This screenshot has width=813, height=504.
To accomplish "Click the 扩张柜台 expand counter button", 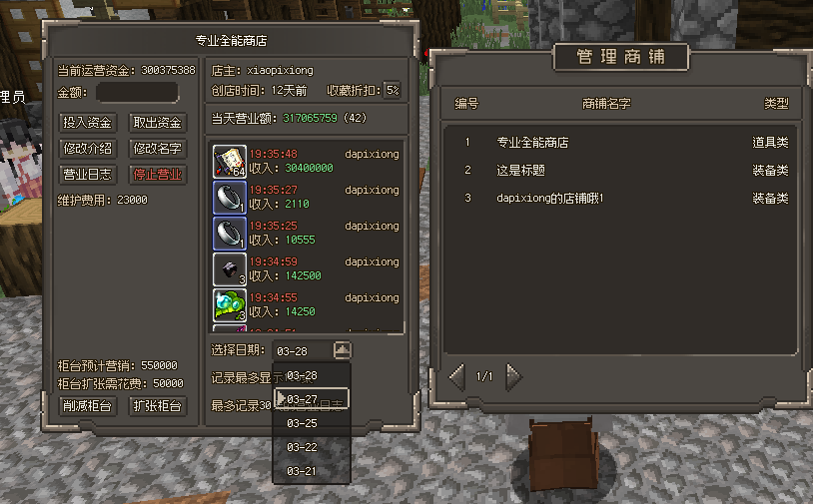I will pos(157,405).
